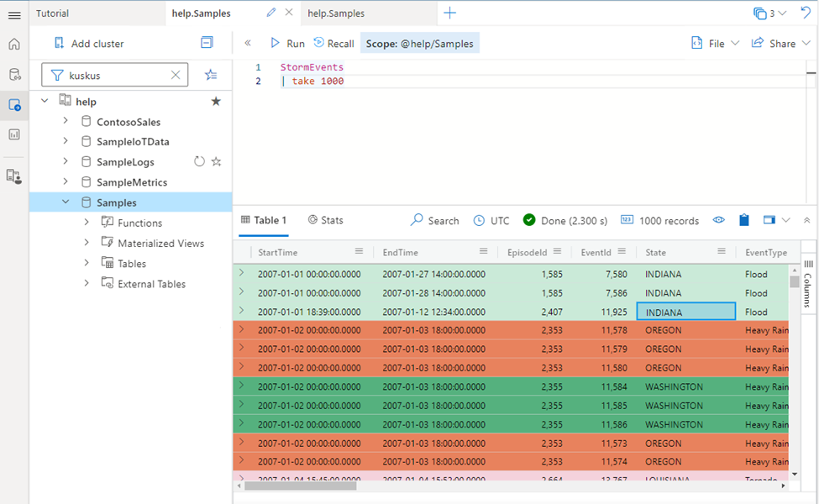The image size is (819, 504).
Task: Click the Share button
Action: click(x=774, y=44)
